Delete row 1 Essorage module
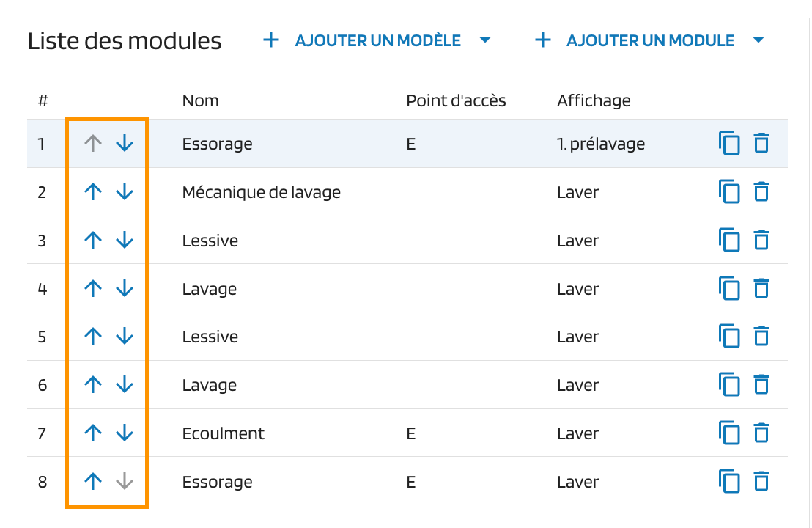This screenshot has width=812, height=528. 762,144
